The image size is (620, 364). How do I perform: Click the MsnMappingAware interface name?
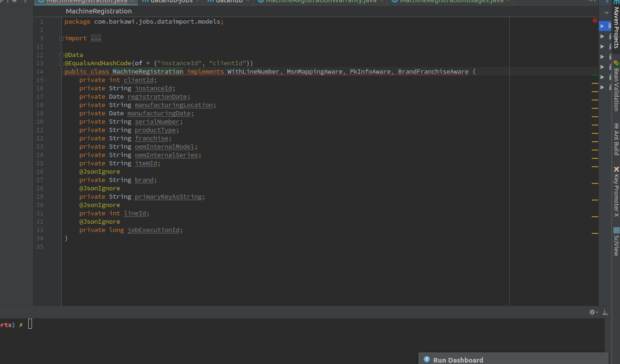tap(315, 72)
